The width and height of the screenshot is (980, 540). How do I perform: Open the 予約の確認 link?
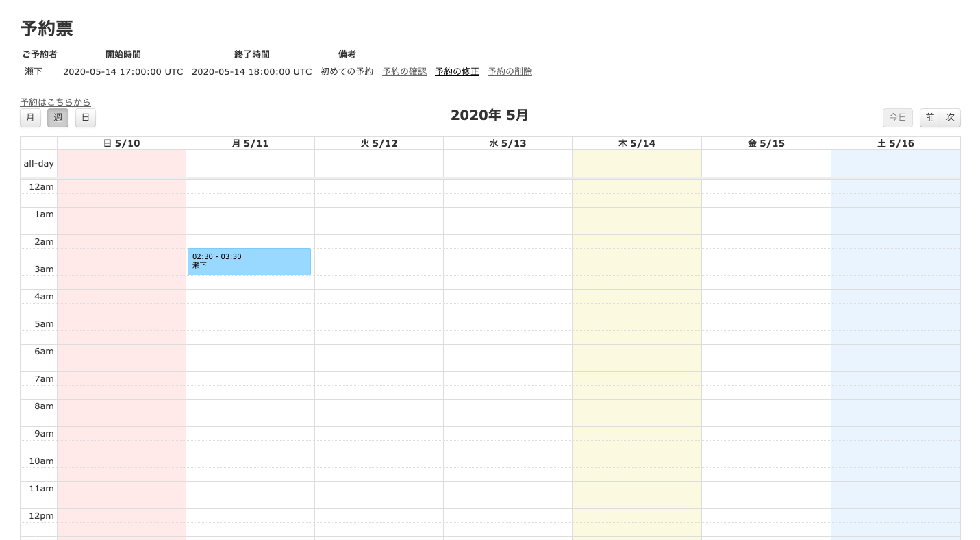(404, 71)
